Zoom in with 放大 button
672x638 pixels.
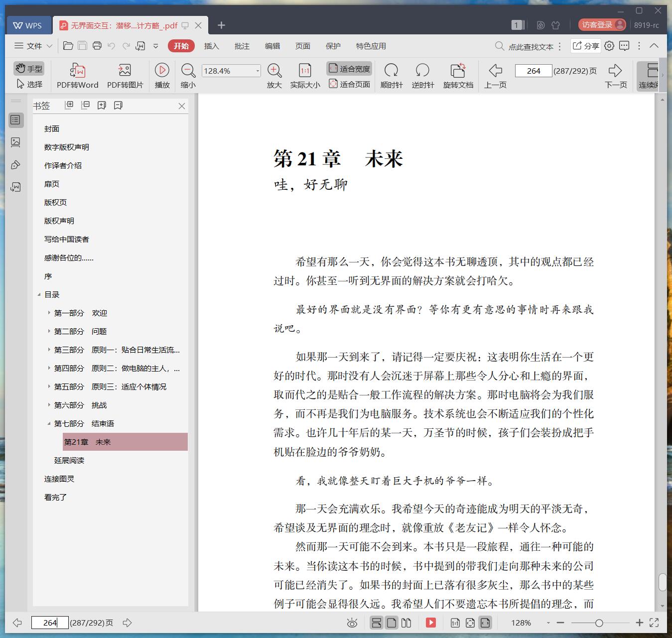tap(274, 76)
